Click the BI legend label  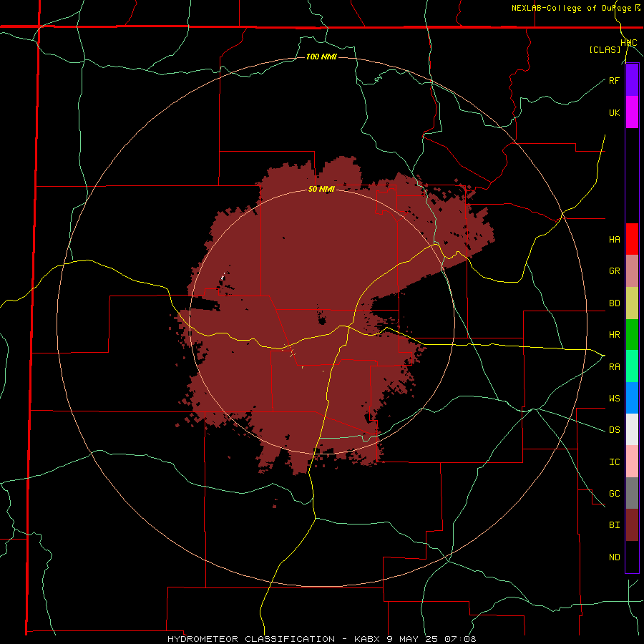pos(614,525)
